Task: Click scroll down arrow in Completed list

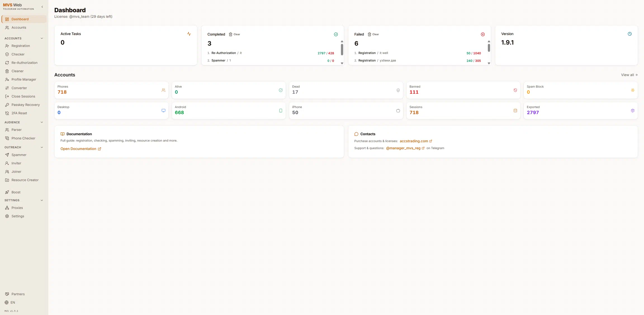Action: point(342,63)
